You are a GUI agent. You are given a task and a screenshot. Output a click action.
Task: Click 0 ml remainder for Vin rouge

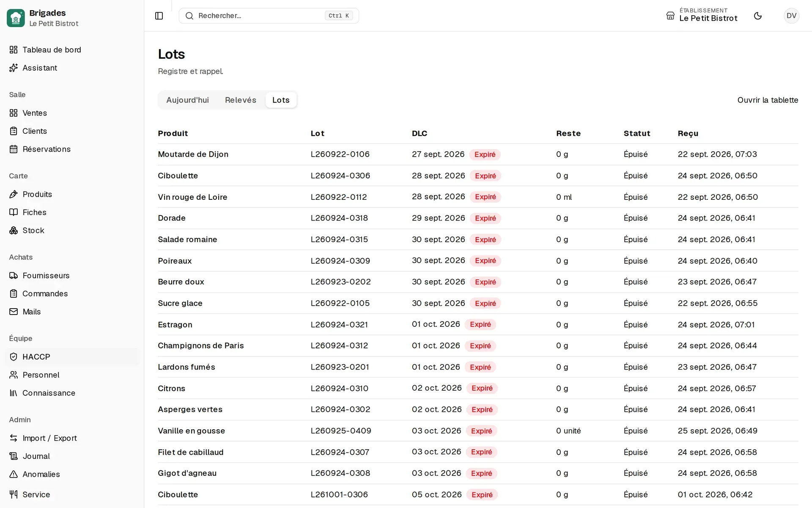coord(564,197)
